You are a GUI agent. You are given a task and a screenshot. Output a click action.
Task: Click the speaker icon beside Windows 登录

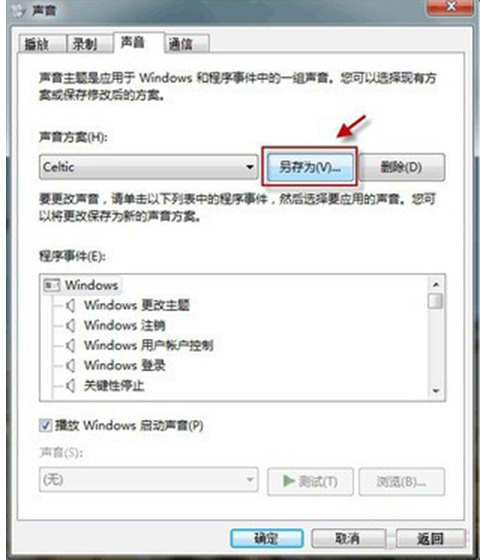pos(70,365)
